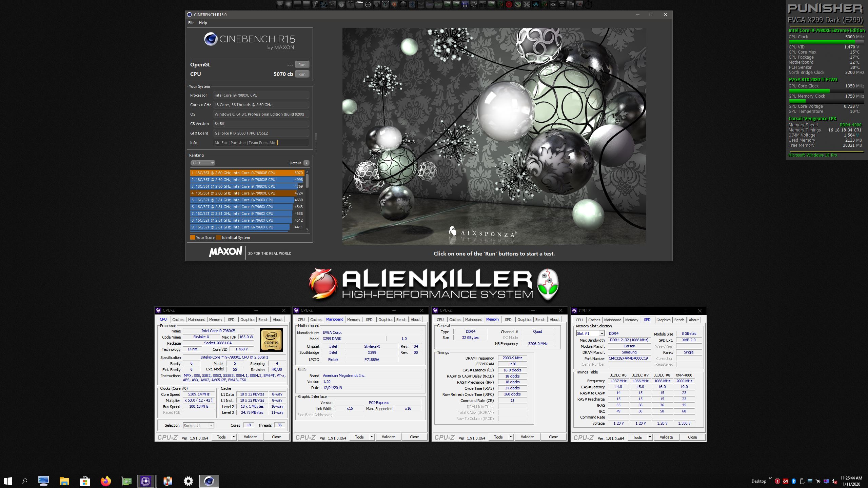The image size is (868, 488).
Task: Open the File menu in Cinebench
Action: point(191,23)
